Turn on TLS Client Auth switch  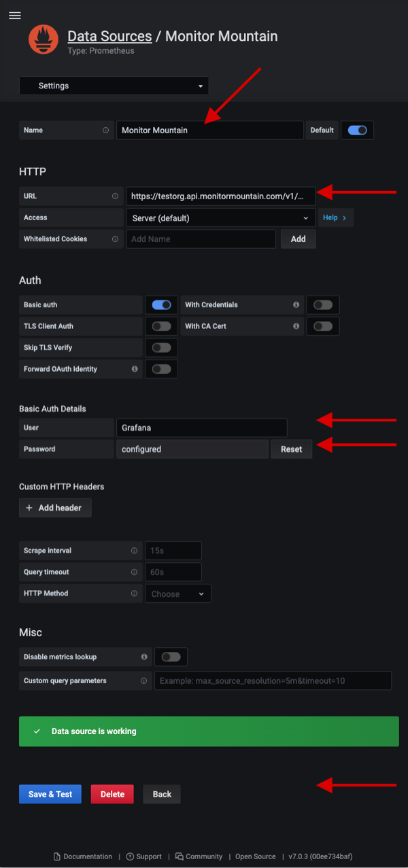(x=161, y=326)
